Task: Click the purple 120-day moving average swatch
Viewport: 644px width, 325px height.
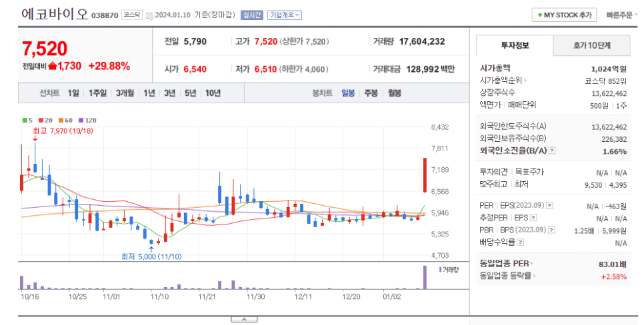Action: [x=81, y=121]
